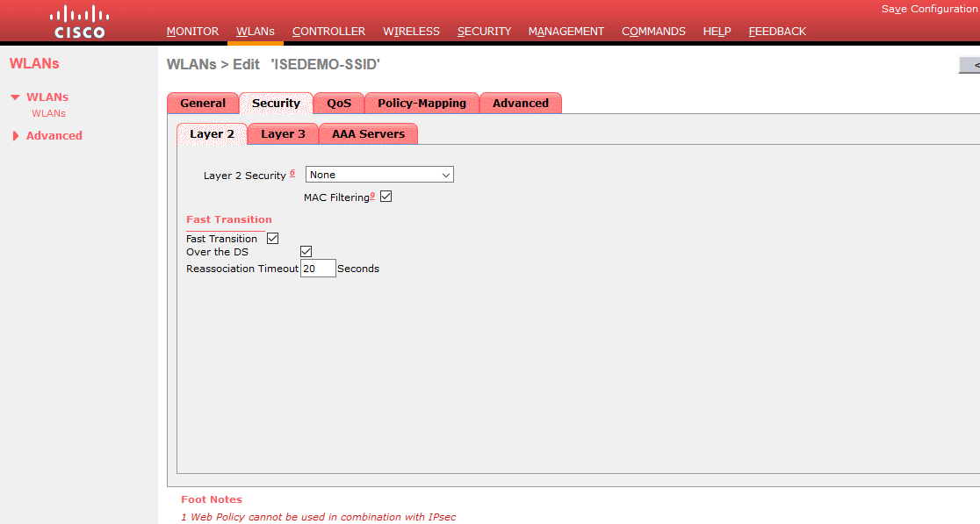Open the COMMANDS menu
The width and height of the screenshot is (980, 524).
click(x=653, y=32)
